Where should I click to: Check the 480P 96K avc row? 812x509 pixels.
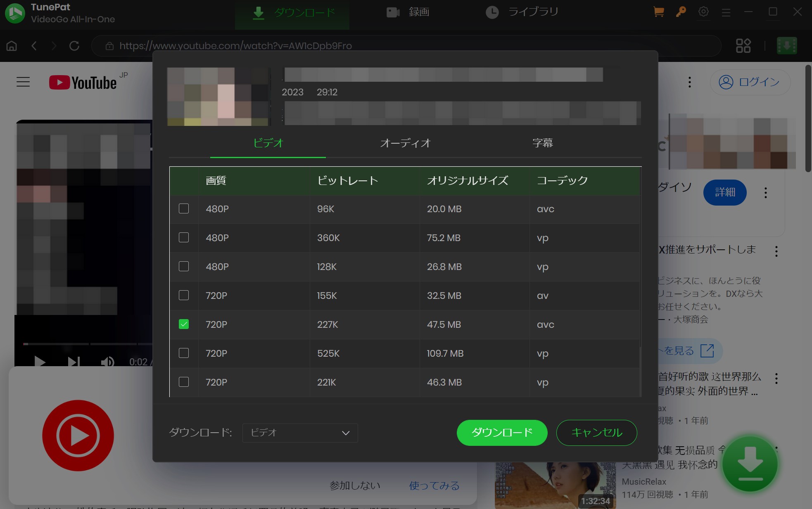(x=184, y=208)
